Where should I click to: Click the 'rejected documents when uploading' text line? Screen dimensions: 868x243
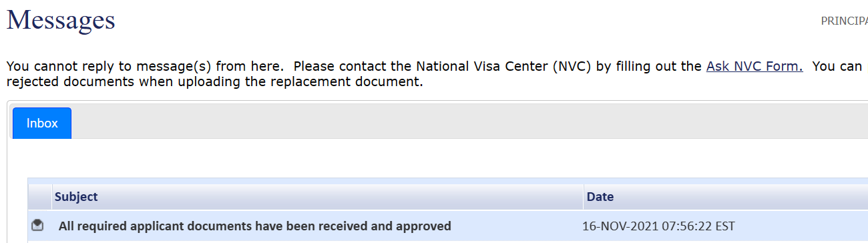tap(214, 83)
